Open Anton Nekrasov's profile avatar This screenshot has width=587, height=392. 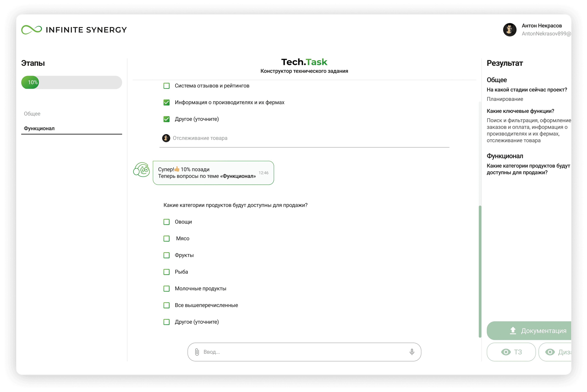[x=509, y=30]
